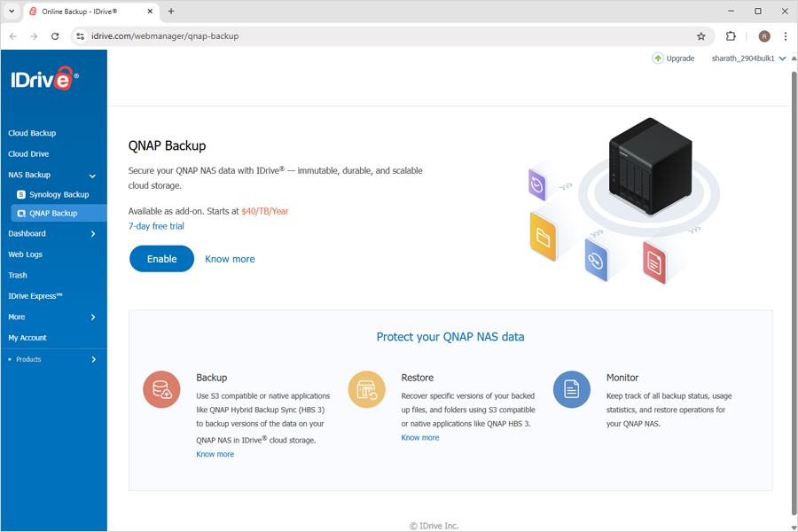Expand the Products submenu arrow

point(94,359)
